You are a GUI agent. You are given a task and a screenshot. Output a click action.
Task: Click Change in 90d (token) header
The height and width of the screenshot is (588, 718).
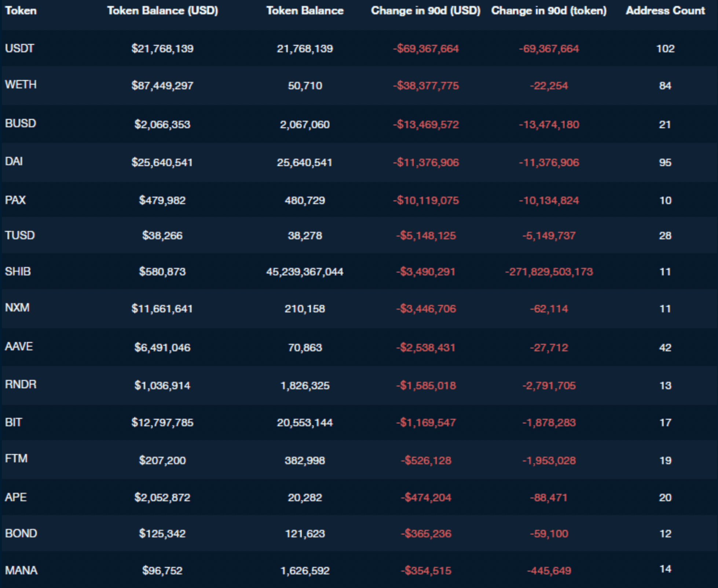[549, 11]
